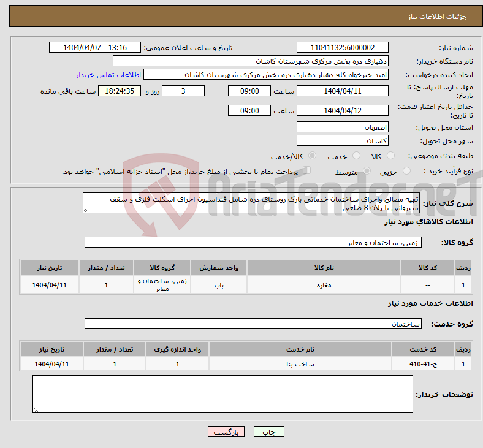Click the نام کالا column header
Screen dimensions: 483x448
click(324, 268)
